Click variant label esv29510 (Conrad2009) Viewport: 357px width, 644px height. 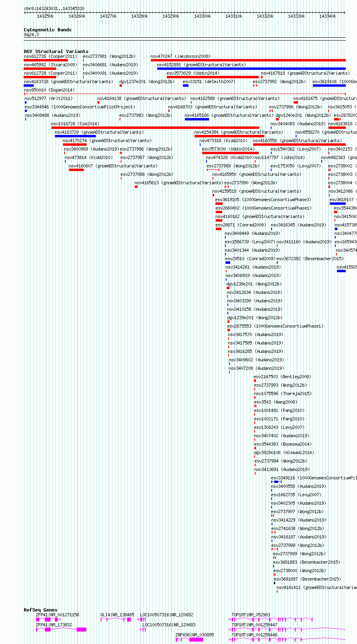click(250, 259)
